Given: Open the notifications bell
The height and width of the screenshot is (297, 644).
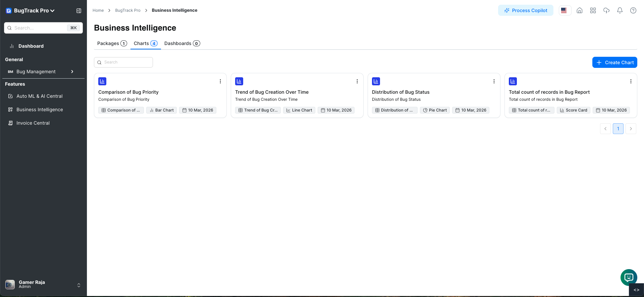Looking at the screenshot, I should click(x=620, y=10).
